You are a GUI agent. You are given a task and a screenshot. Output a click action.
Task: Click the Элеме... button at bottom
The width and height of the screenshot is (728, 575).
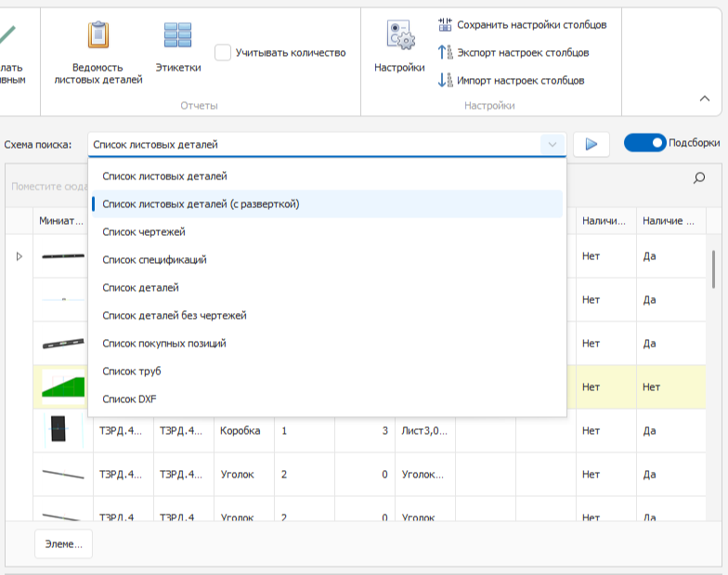pos(64,544)
